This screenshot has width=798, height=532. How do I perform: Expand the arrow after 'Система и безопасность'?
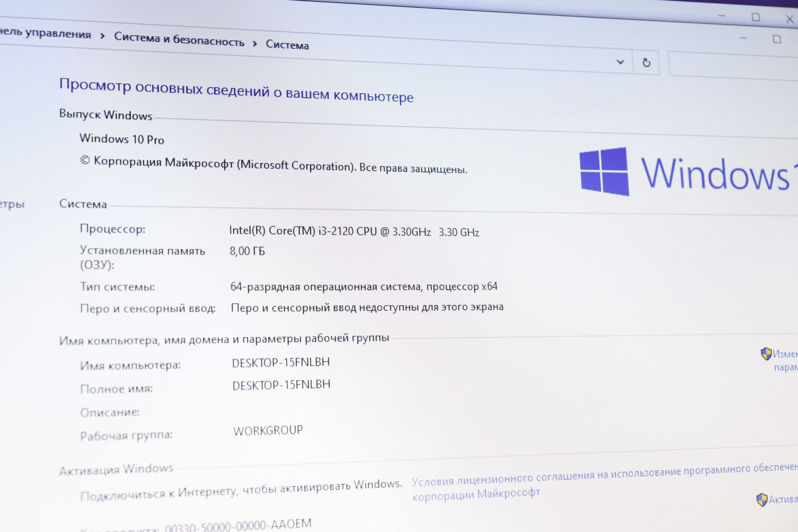255,44
